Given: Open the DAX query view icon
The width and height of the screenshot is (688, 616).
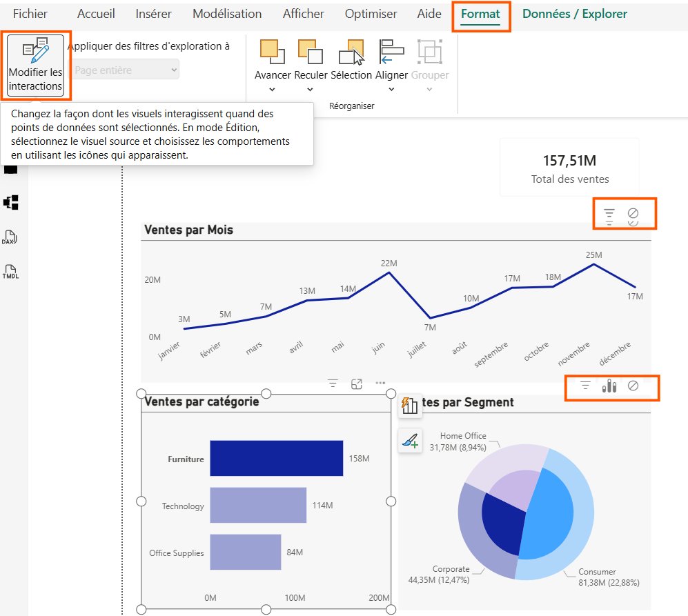Looking at the screenshot, I should coord(10,237).
